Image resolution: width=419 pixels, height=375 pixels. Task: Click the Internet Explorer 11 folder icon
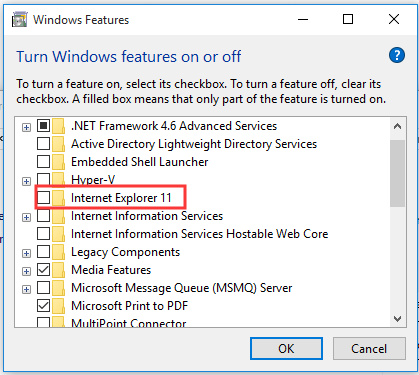pos(58,198)
